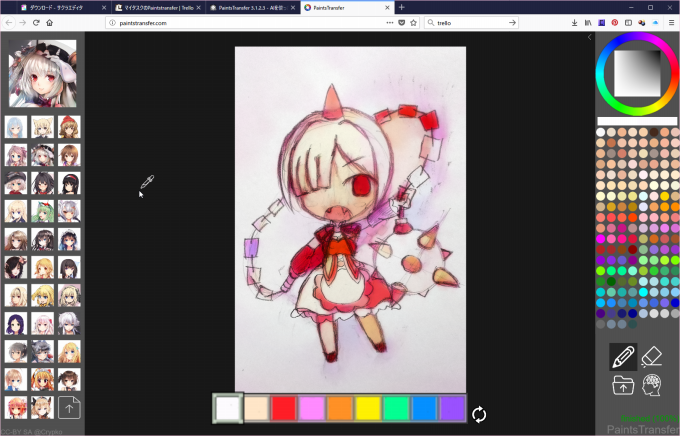Viewport: 680px width, 436px height.
Task: Click inside the gray saturation square picker
Action: [637, 73]
